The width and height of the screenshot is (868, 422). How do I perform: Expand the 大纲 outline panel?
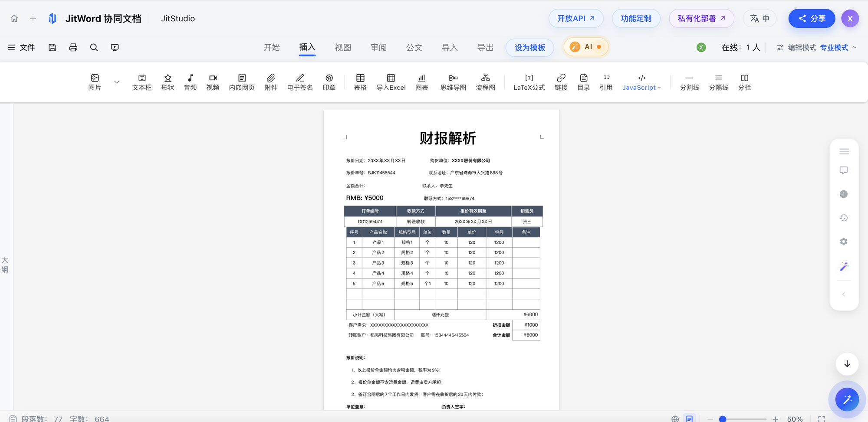(5, 265)
